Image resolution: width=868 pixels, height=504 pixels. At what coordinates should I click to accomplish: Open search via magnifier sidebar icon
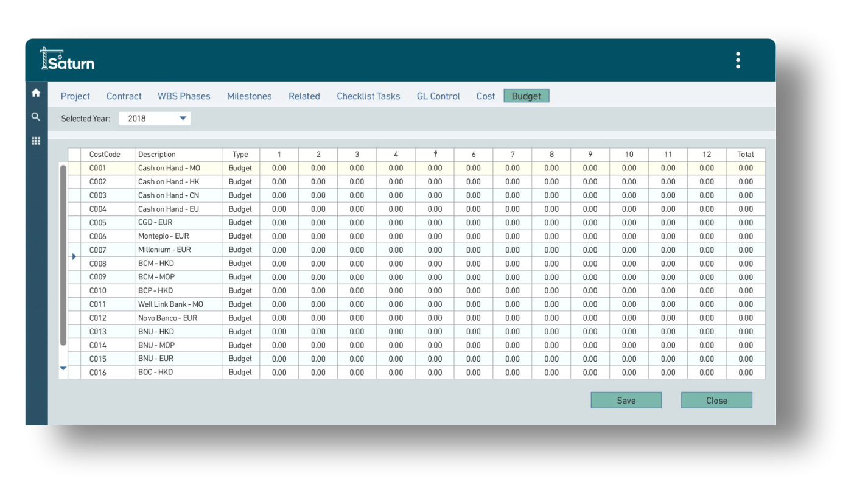click(36, 117)
